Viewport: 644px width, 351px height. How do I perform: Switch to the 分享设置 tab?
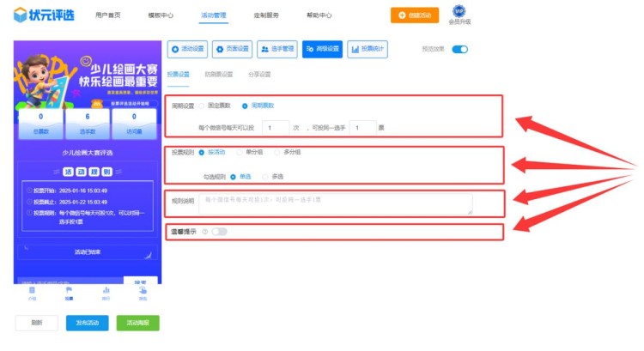point(258,75)
